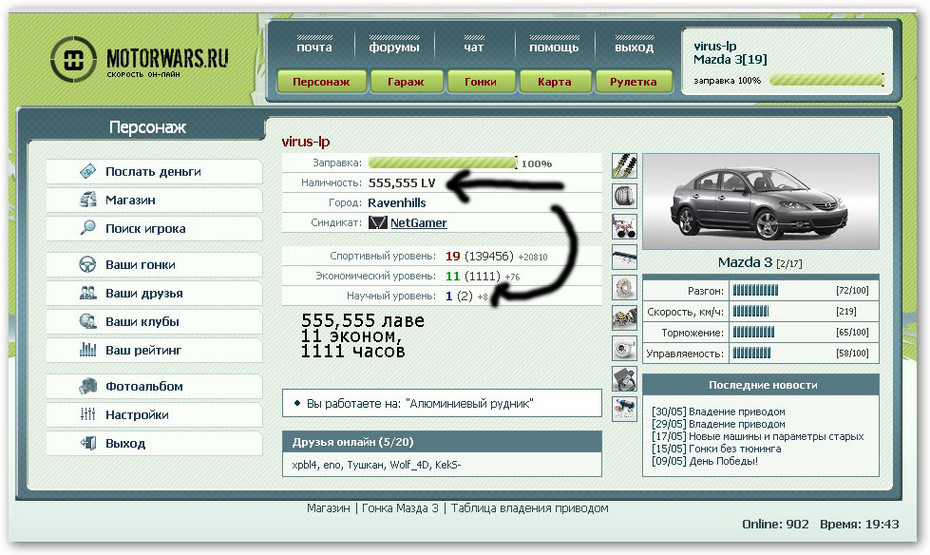Image resolution: width=930 pixels, height=555 pixels.
Task: Click the Послать деньги sidebar button
Action: click(x=154, y=171)
